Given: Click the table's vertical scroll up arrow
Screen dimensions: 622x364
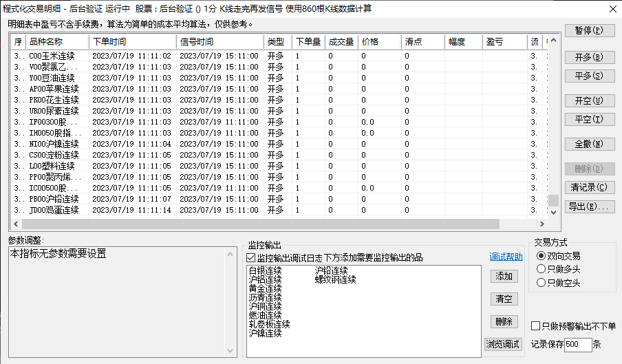Looking at the screenshot, I should (554, 41).
